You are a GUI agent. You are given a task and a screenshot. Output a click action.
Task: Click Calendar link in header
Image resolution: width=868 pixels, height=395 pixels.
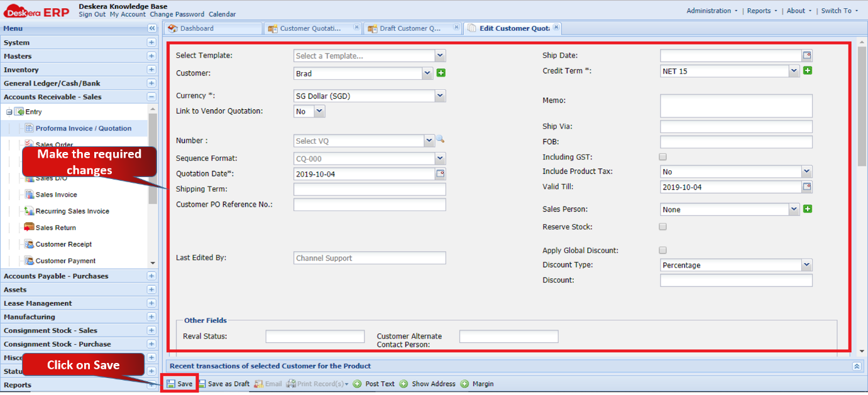[x=222, y=14]
